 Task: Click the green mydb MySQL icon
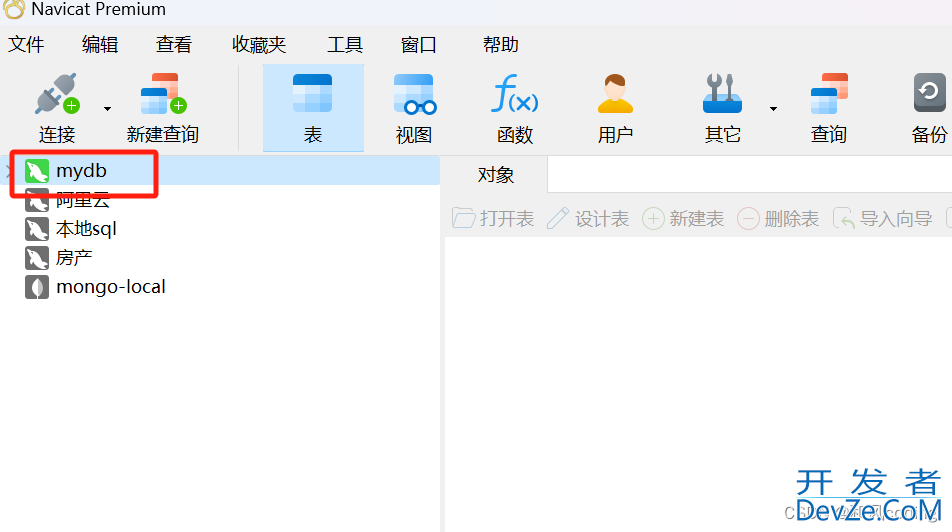36,171
